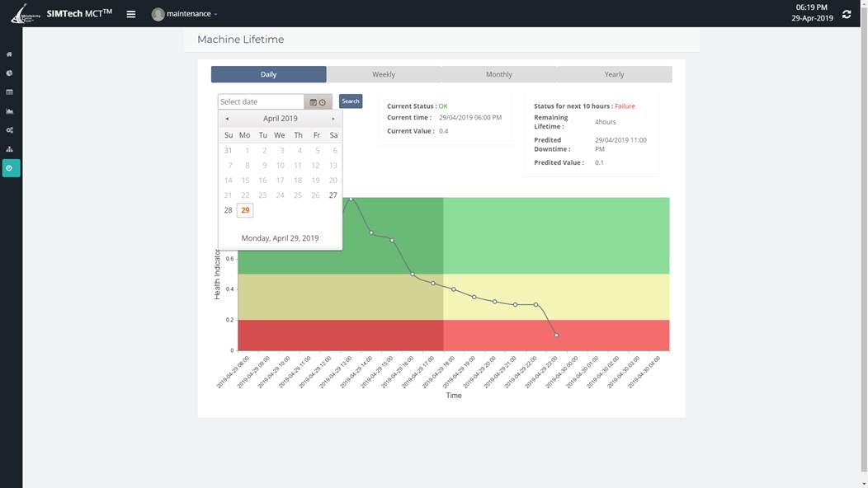The width and height of the screenshot is (868, 488).
Task: Select day 27 in the calendar
Action: pyautogui.click(x=333, y=195)
